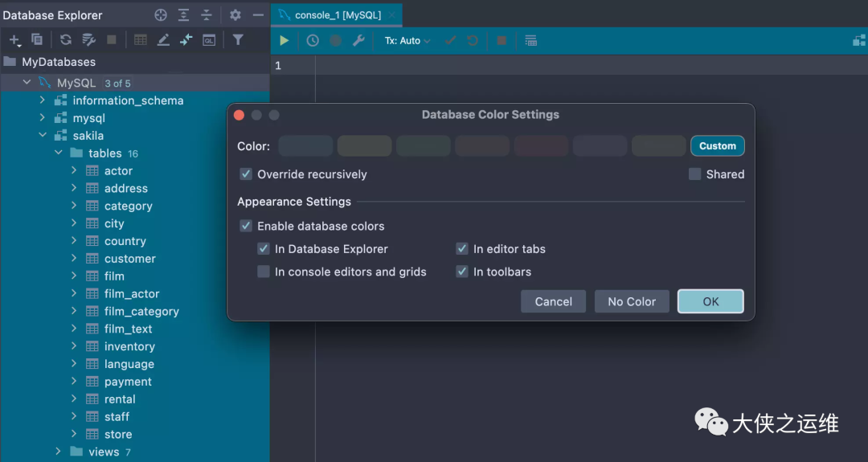Select the MyDatabases folder
This screenshot has width=868, height=462.
(x=59, y=61)
